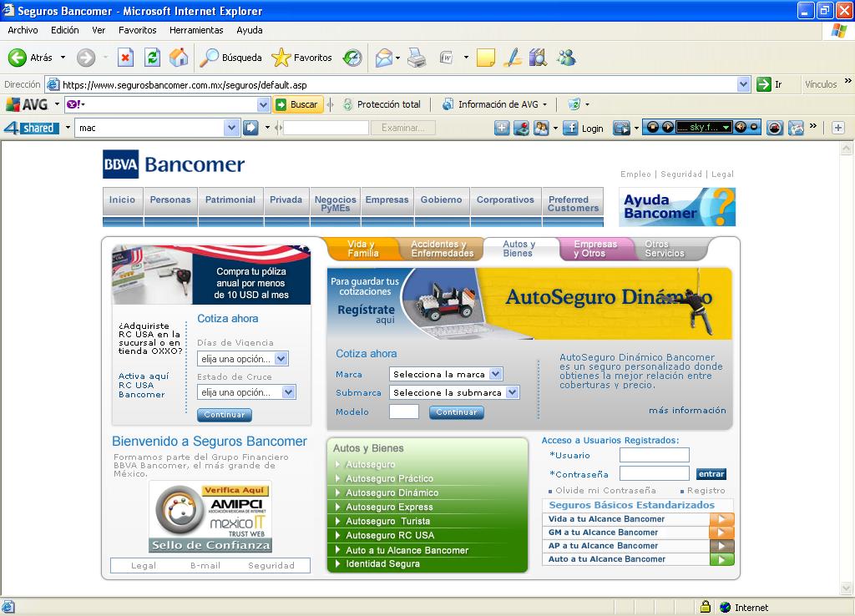Image resolution: width=855 pixels, height=616 pixels.
Task: Open the browsing history clock icon
Action: tap(352, 58)
